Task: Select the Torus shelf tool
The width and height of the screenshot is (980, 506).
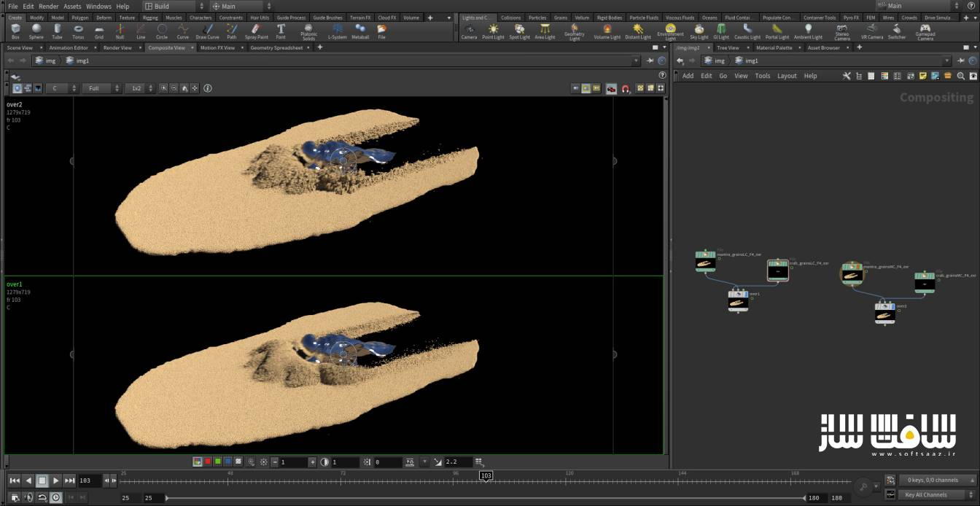Action: point(78,31)
